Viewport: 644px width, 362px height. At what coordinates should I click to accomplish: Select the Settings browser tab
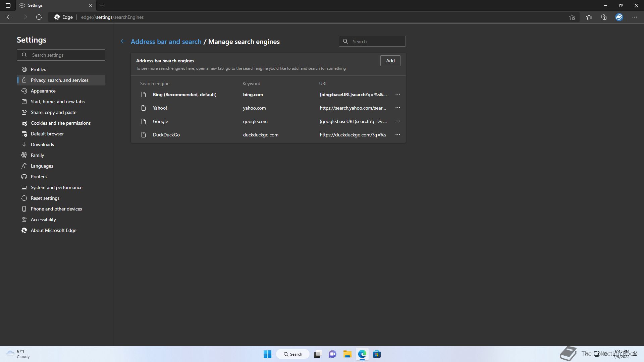pyautogui.click(x=56, y=5)
